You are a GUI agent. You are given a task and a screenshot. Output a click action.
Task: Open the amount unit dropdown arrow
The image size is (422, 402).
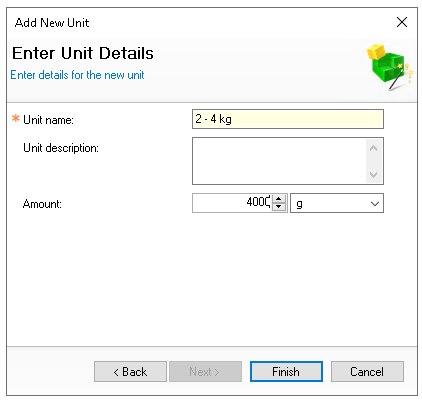pyautogui.click(x=375, y=203)
